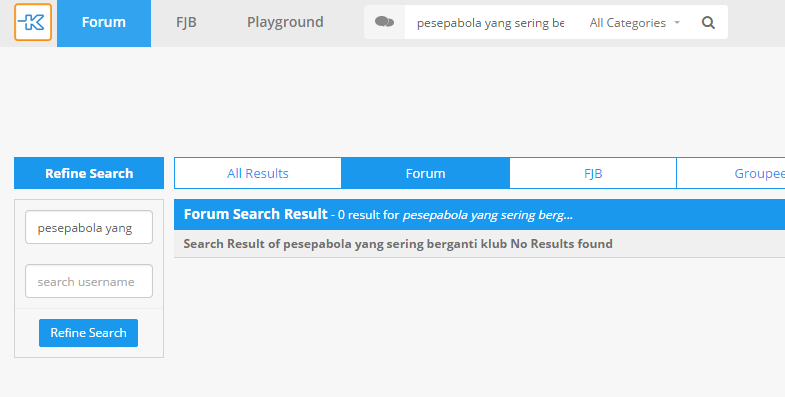785x397 pixels.
Task: Open the FJB top navigation item
Action: click(x=186, y=23)
